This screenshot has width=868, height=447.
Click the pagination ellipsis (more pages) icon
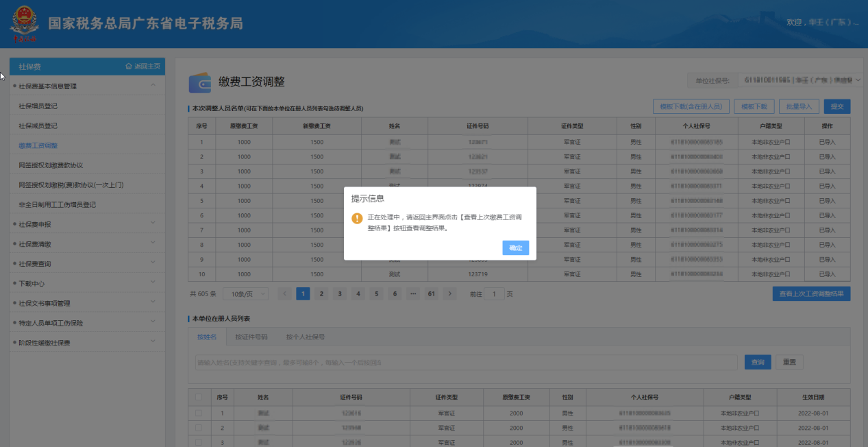[x=412, y=293]
